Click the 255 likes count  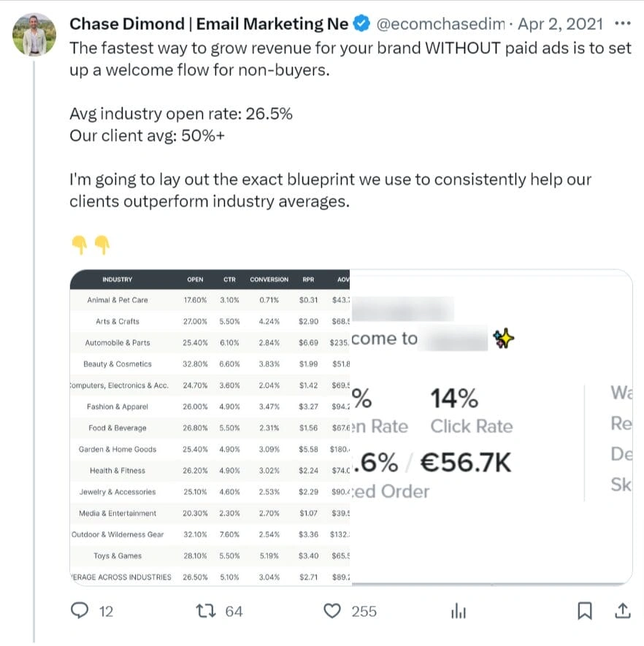[x=364, y=611]
